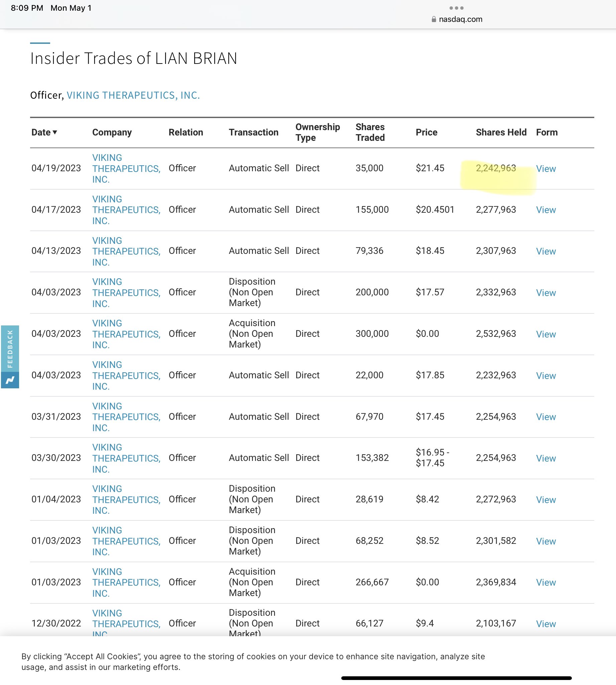View form for 300,000 share acquisition
This screenshot has width=616, height=685.
tap(545, 334)
